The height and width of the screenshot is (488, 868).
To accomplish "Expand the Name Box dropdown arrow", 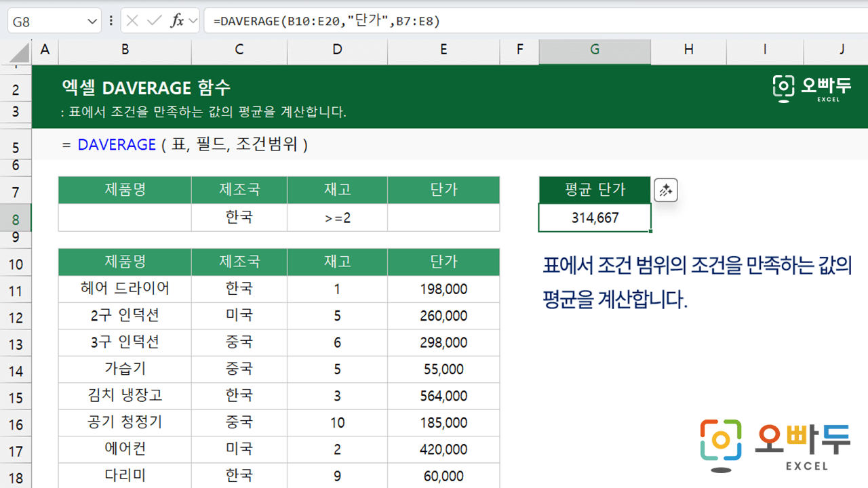I will click(x=93, y=22).
